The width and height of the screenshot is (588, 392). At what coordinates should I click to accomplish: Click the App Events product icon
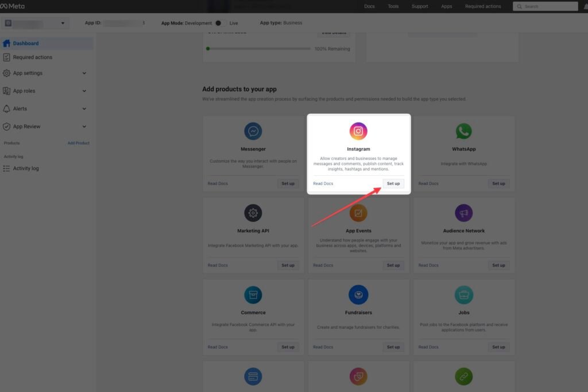pos(358,213)
